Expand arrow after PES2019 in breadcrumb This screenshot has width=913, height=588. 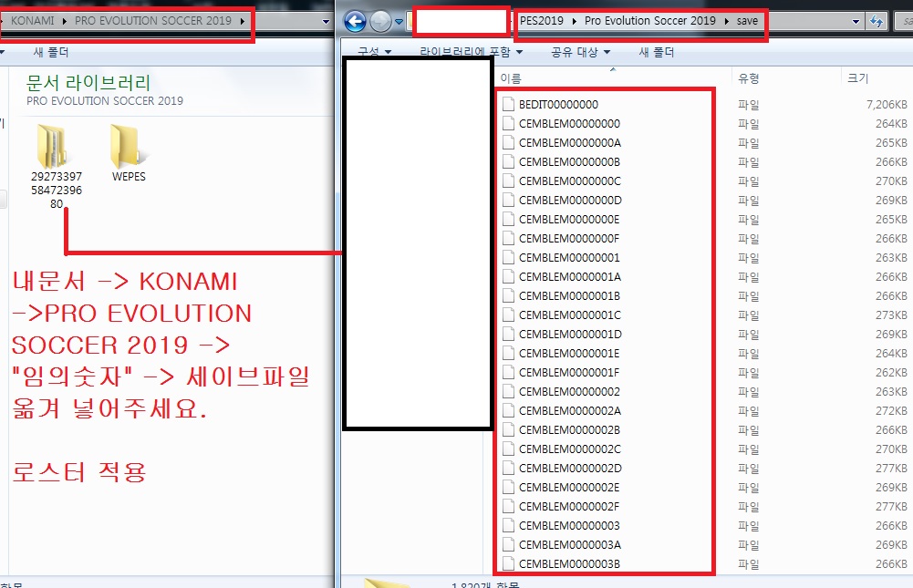pos(574,21)
